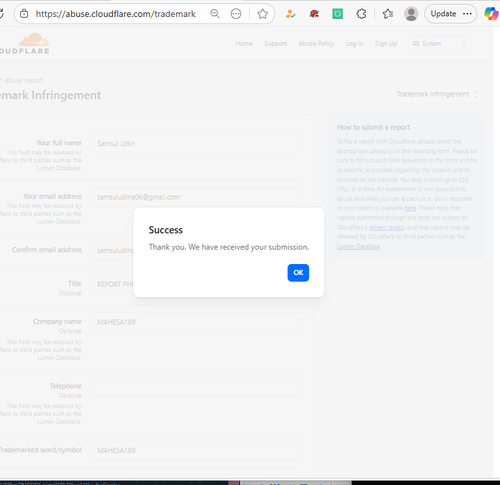The height and width of the screenshot is (485, 500).
Task: Open the green square extension icon
Action: [x=337, y=14]
